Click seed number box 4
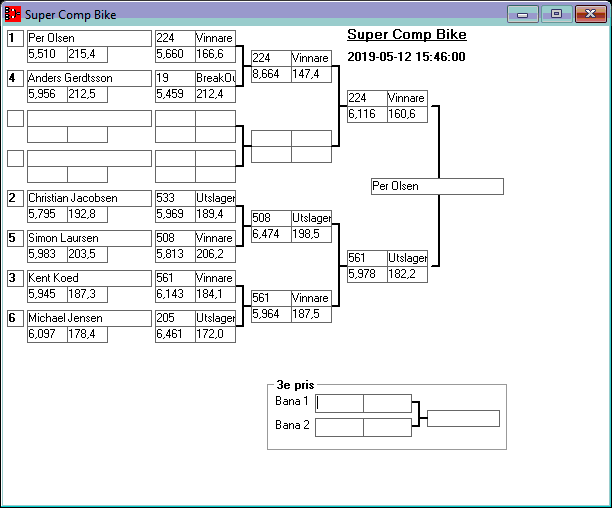This screenshot has height=508, width=612. click(x=14, y=78)
